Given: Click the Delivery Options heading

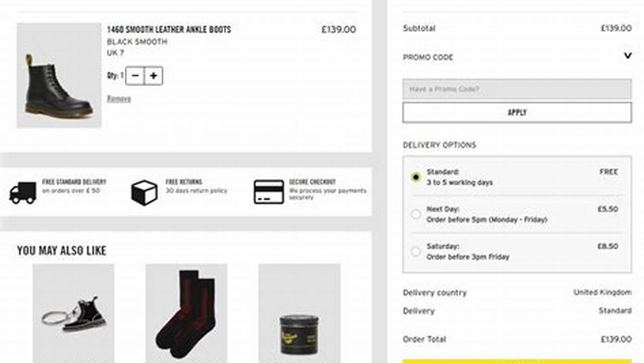Looking at the screenshot, I should coord(439,145).
